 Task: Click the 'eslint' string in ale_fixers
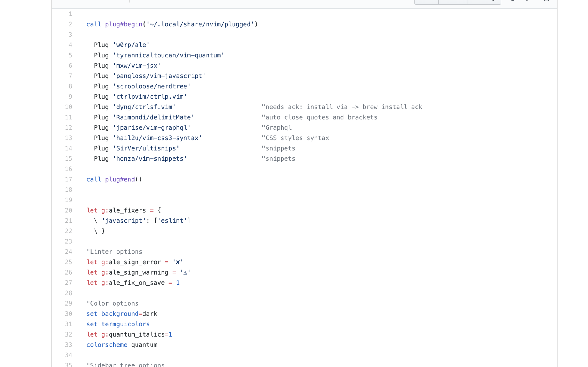coord(172,221)
